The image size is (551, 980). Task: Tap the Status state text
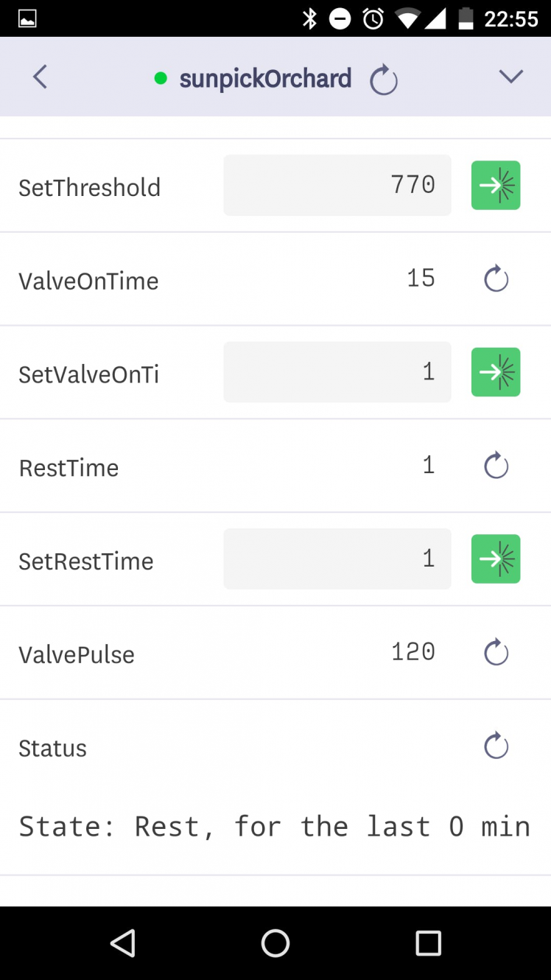[274, 827]
